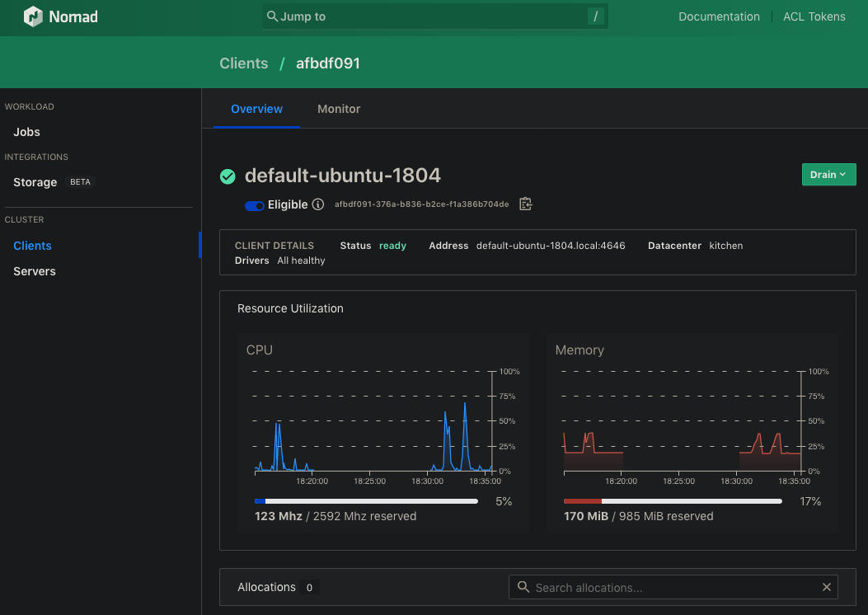
Task: Click the default-ubuntu-1804 client title
Action: 343,176
